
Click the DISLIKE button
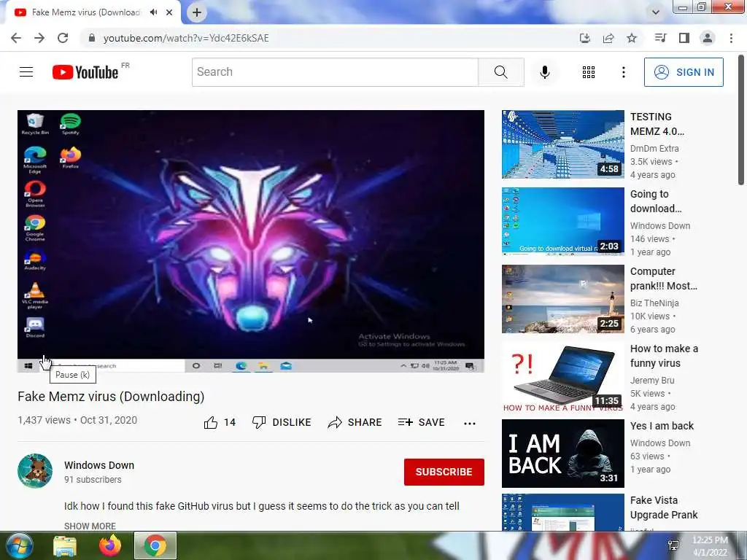[x=282, y=422]
